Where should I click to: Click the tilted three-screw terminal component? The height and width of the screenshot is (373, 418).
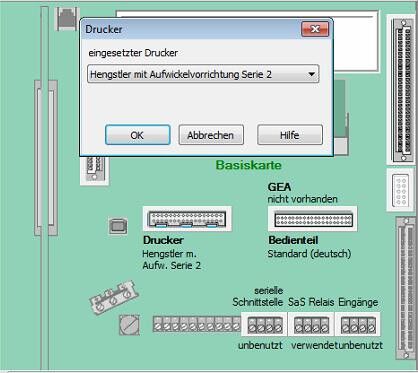[x=114, y=297]
